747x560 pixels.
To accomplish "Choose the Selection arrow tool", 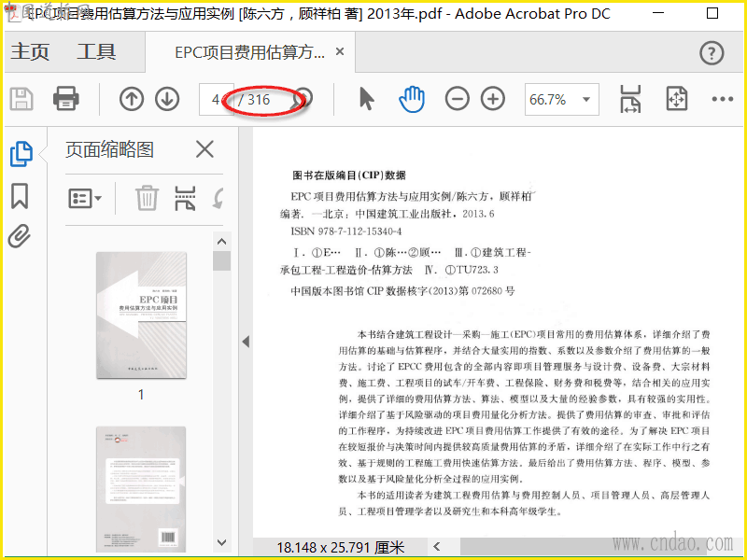I will click(366, 99).
